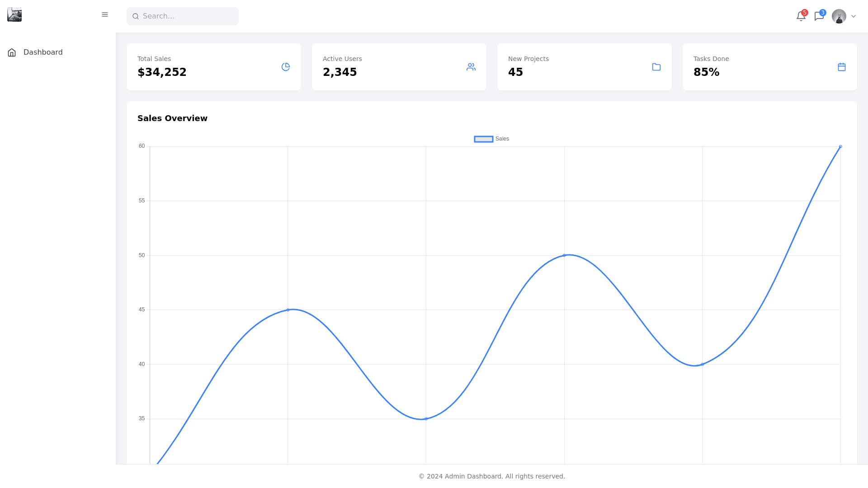Click the dashboard logo image
Screen dimensions: 868x488
14,14
